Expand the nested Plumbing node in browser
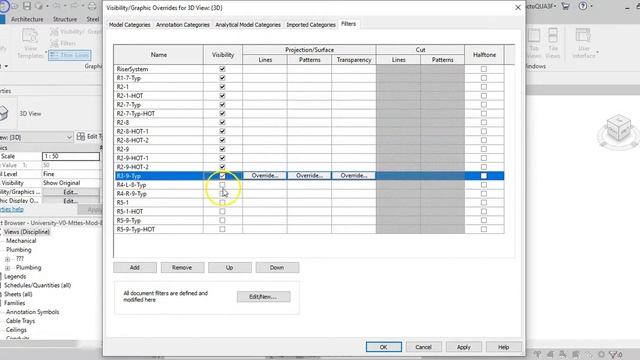 coord(7,268)
